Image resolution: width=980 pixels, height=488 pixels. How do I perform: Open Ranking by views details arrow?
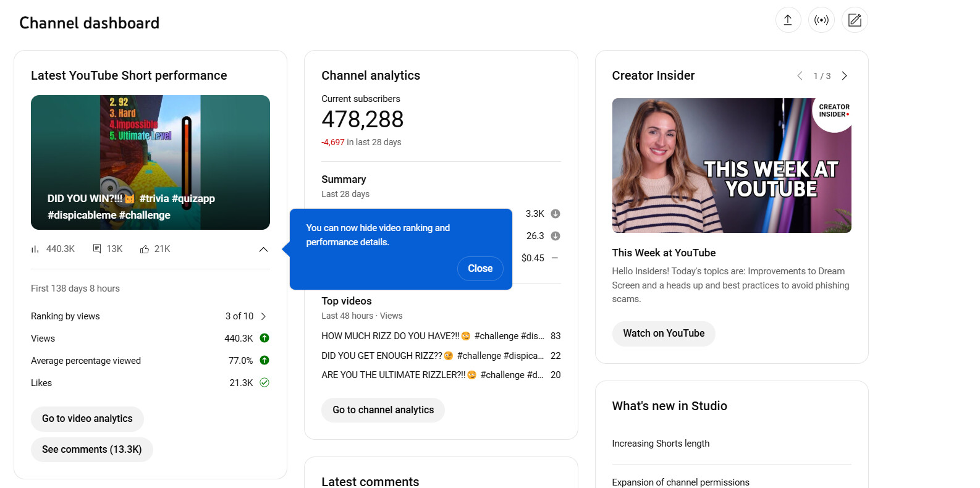pos(264,316)
